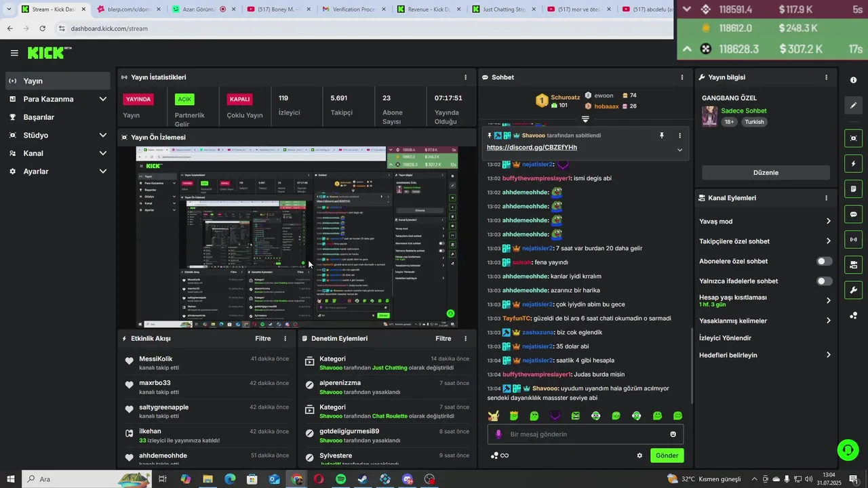The image size is (868, 488).
Task: Open Denetim Eylemleri three-dot menu
Action: click(x=465, y=338)
